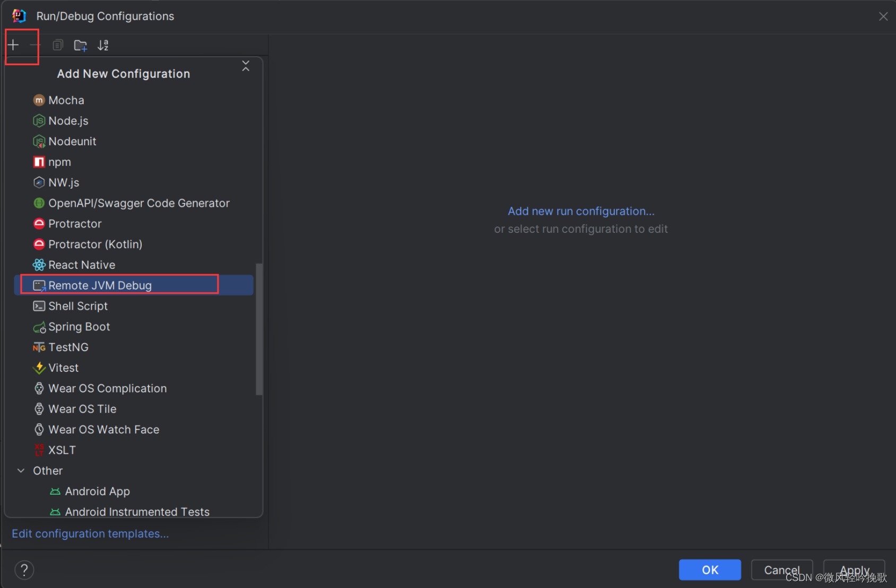The width and height of the screenshot is (896, 588).
Task: Choose the Mocha list entry
Action: click(x=134, y=100)
